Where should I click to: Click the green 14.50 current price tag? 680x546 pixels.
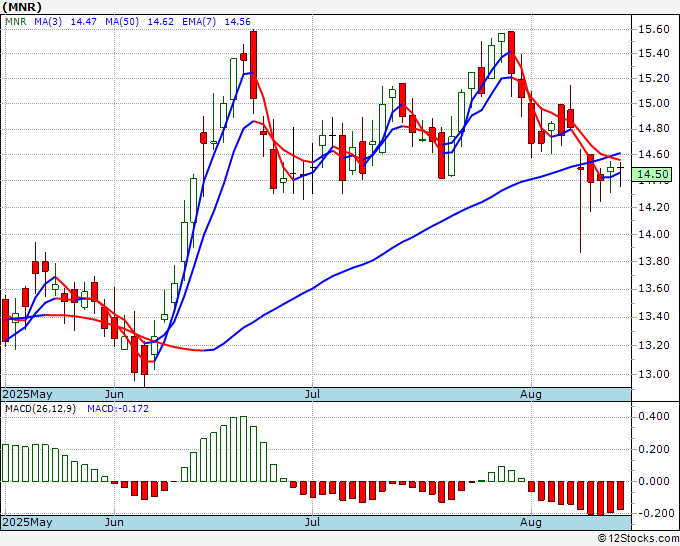tap(654, 174)
